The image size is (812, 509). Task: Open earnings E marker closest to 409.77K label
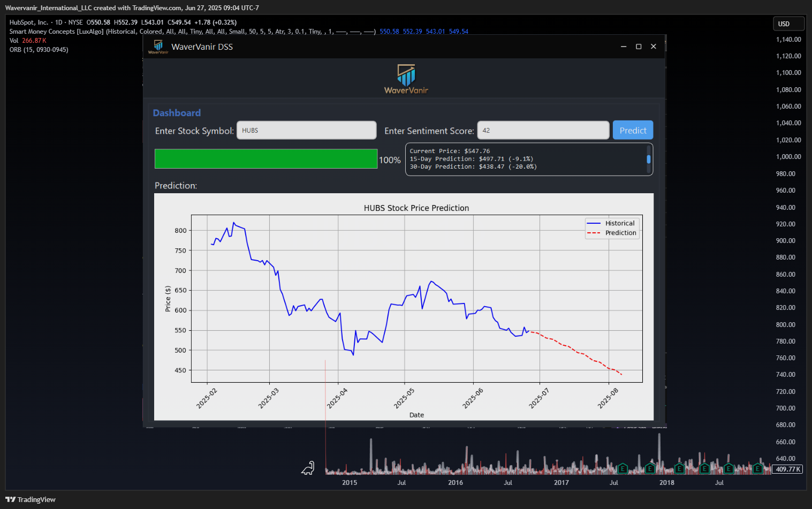[x=757, y=469]
